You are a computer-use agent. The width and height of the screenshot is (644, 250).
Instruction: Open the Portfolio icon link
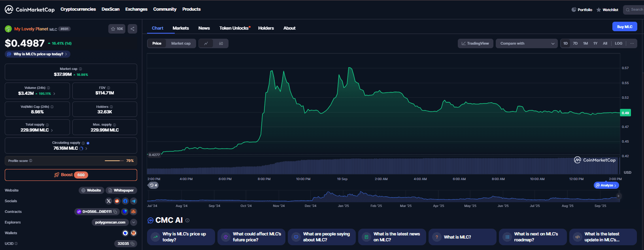pos(582,9)
